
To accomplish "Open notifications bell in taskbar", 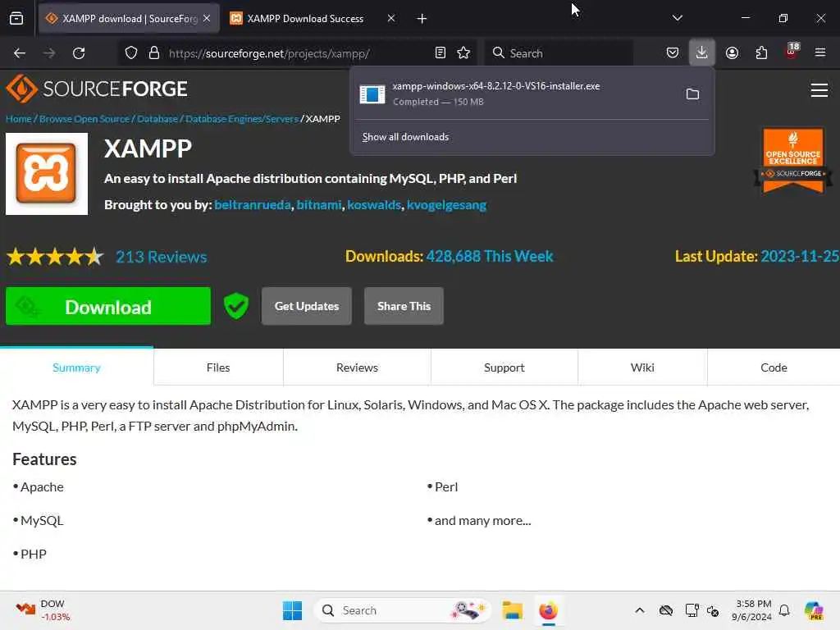I will pos(784,610).
